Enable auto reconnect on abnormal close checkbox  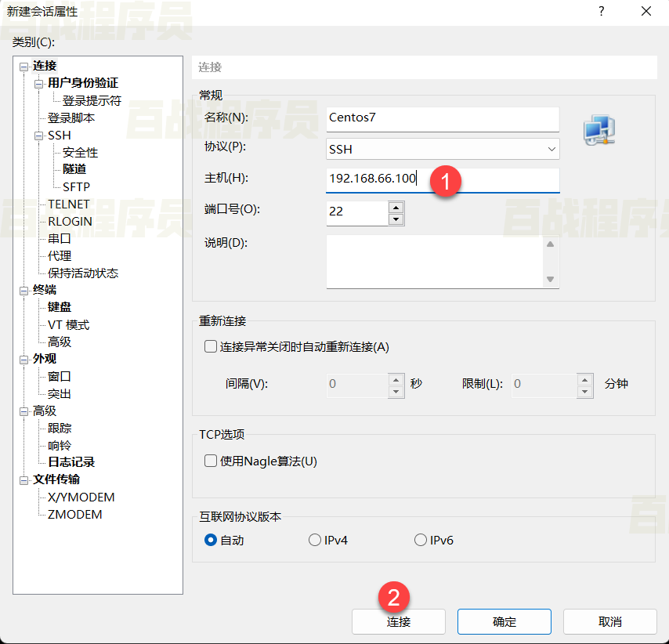click(211, 346)
